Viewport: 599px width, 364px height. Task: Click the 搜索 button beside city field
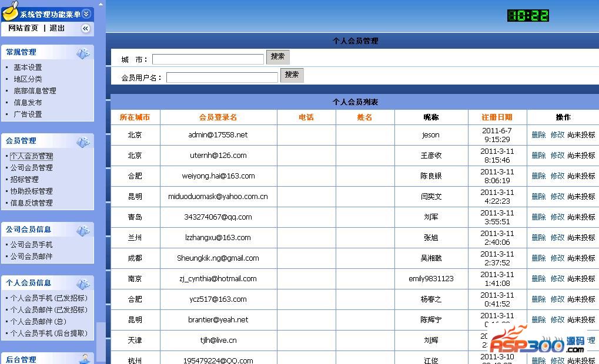coord(277,57)
